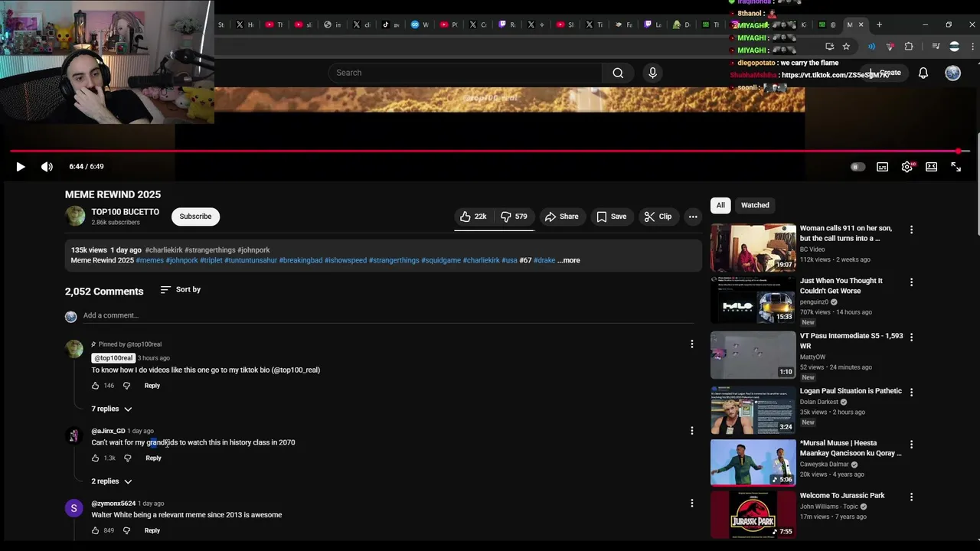Open options for VT Pasu video

pyautogui.click(x=911, y=337)
